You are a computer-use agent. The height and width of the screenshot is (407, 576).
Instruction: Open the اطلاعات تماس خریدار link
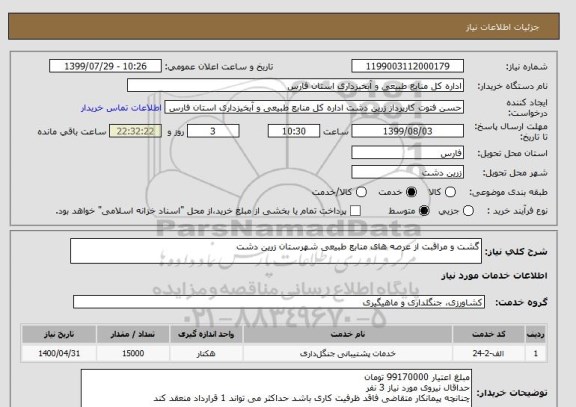click(x=121, y=108)
